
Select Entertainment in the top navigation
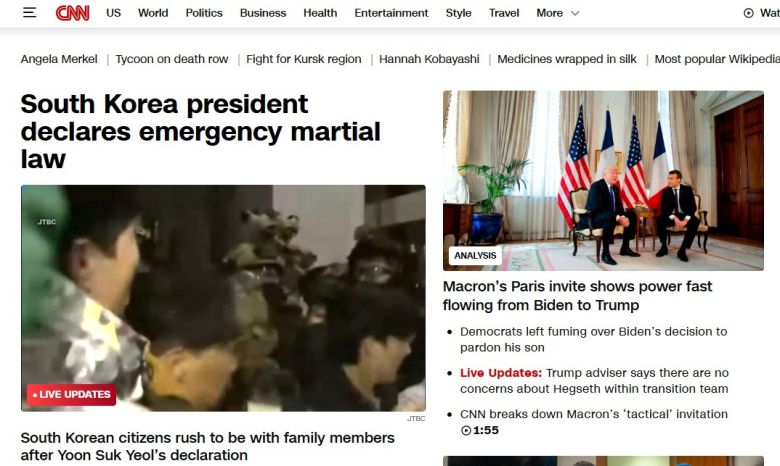391,13
